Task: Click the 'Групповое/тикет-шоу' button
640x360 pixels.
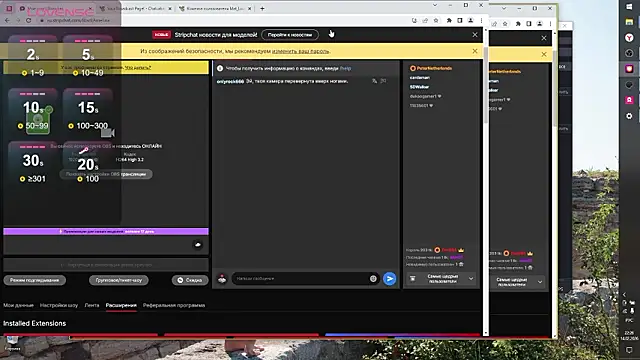Action: pos(119,280)
